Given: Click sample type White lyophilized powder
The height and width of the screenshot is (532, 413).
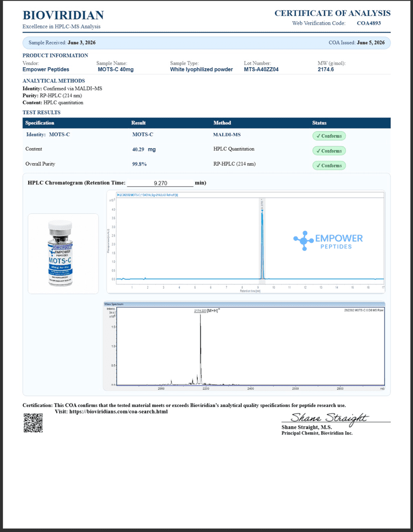Looking at the screenshot, I should click(201, 69).
